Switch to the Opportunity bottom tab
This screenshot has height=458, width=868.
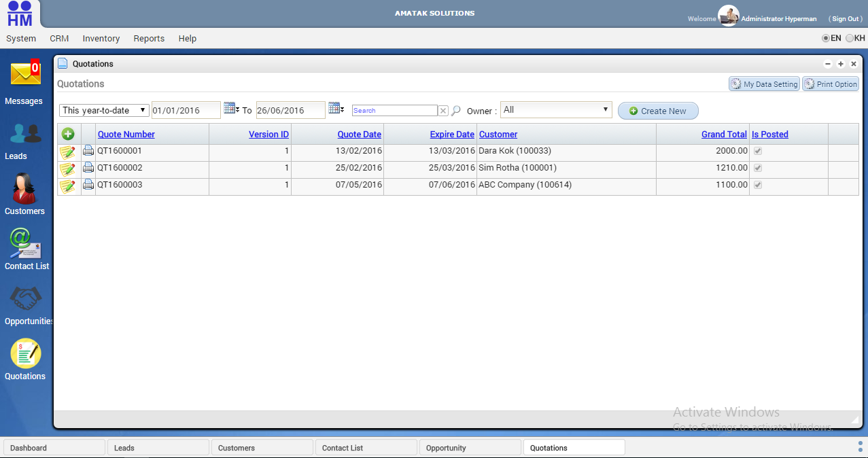tap(470, 448)
